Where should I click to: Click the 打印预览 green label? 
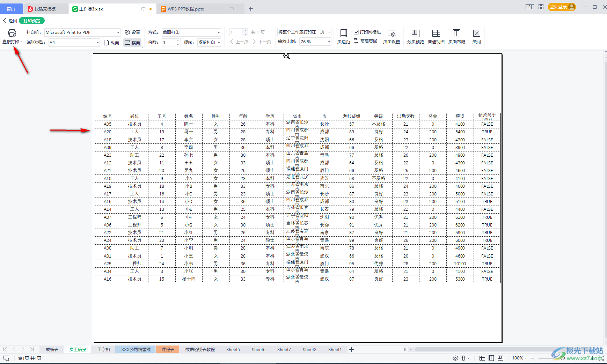pos(32,21)
